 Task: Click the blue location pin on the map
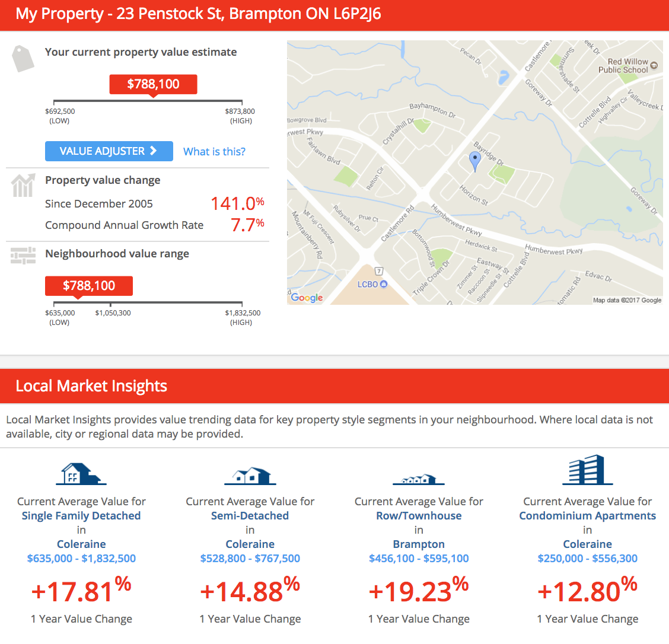click(x=475, y=162)
